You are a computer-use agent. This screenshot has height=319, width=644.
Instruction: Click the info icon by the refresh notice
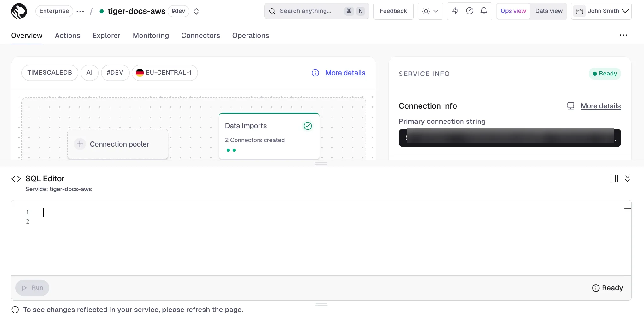pos(15,310)
